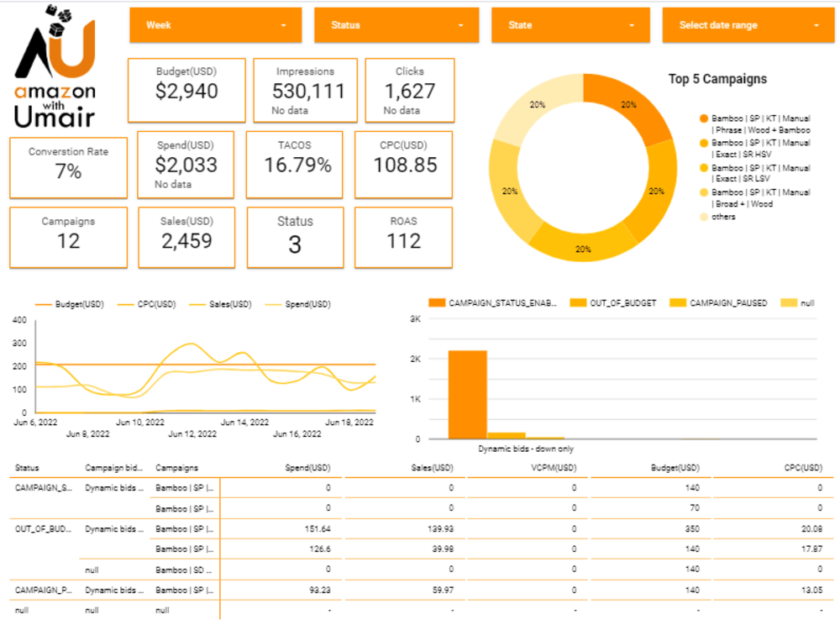Click the 70 budget table cell

pyautogui.click(x=695, y=508)
